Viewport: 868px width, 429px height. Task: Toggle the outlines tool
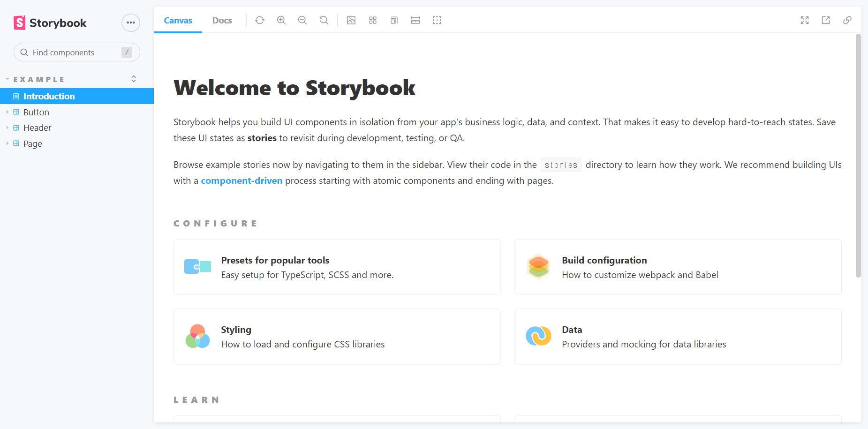coord(437,20)
